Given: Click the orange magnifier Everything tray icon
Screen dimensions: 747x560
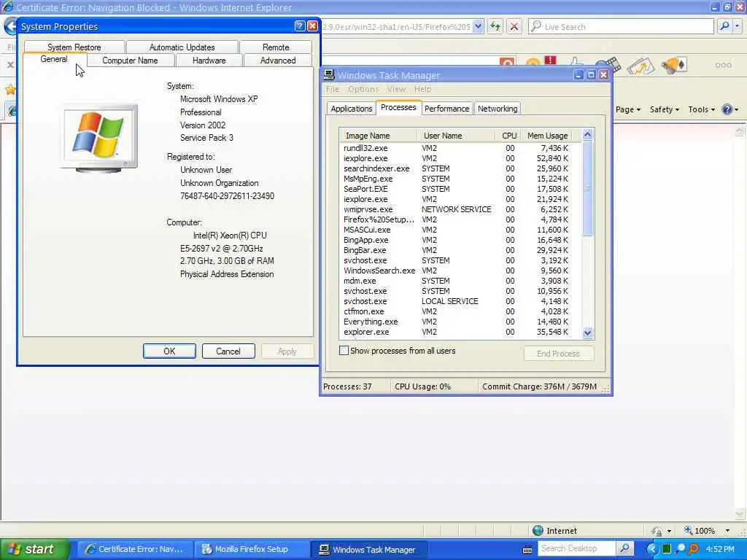Looking at the screenshot, I should tap(693, 549).
